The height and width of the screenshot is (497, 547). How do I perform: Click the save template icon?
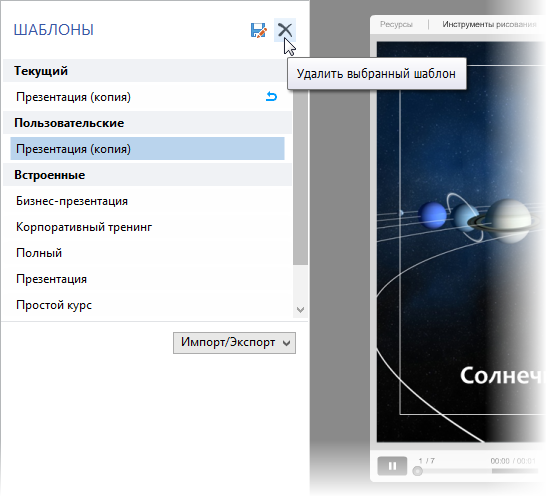[258, 30]
